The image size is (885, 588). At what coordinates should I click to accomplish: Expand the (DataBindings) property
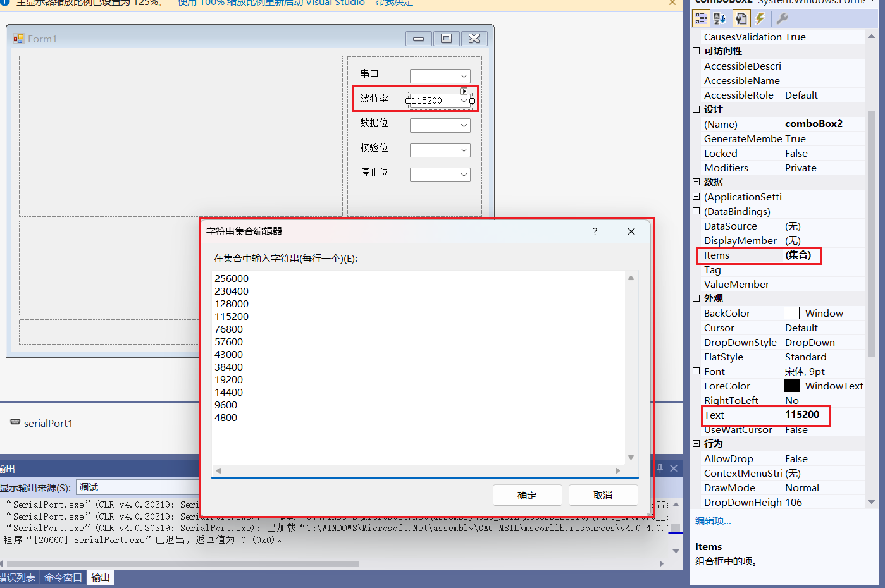click(x=696, y=211)
